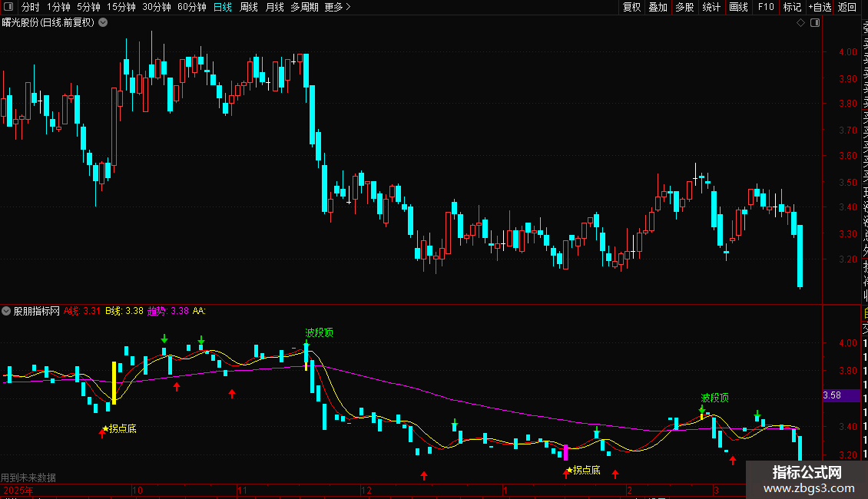Click the tall yellow bar in indicator panel
This screenshot has height=499, width=868.
point(114,383)
